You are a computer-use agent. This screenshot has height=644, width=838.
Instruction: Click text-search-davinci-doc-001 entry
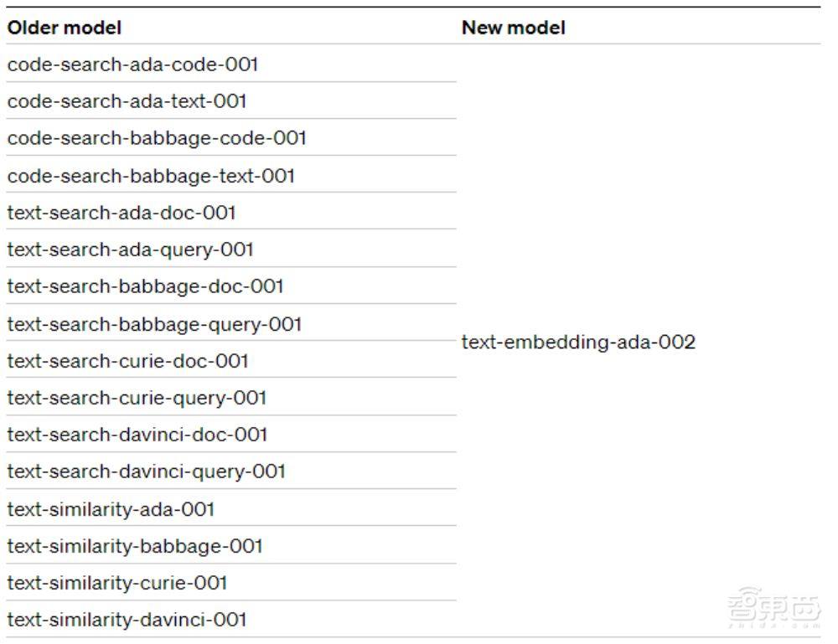(x=137, y=435)
